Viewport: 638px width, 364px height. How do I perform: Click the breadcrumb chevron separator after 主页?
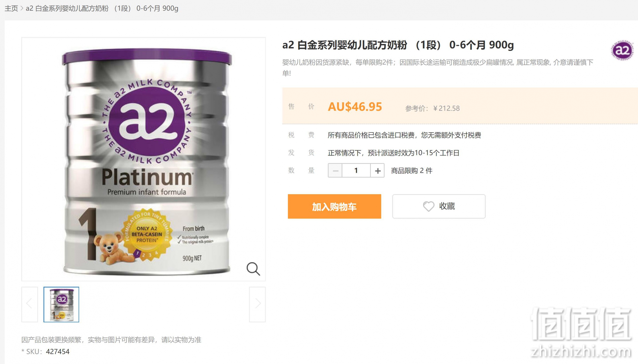(x=22, y=8)
